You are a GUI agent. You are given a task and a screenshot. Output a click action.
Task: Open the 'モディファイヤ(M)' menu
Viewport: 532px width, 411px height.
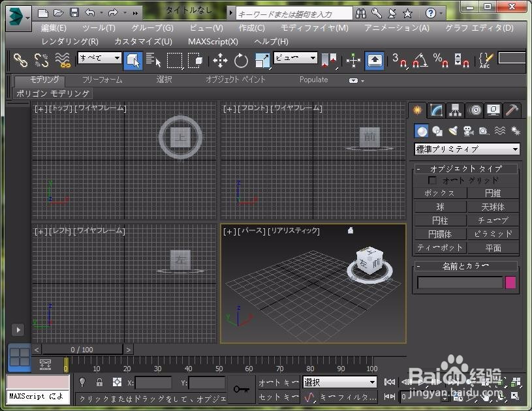pos(315,28)
